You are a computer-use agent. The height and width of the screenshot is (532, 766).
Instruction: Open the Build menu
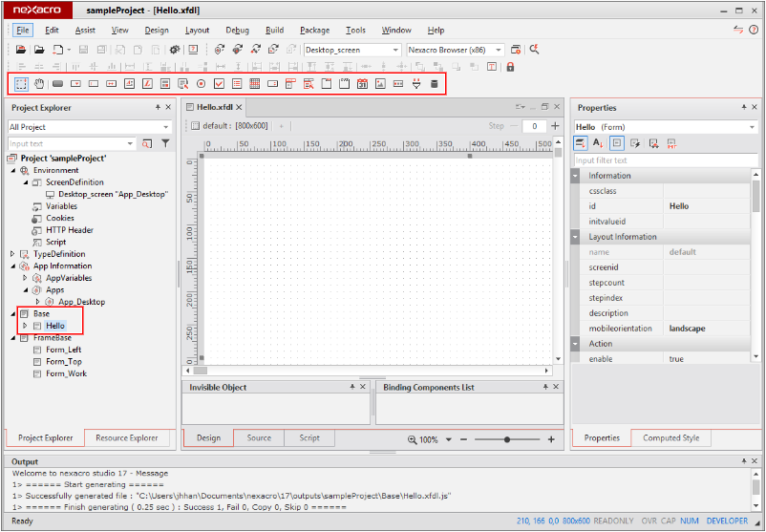coord(274,31)
